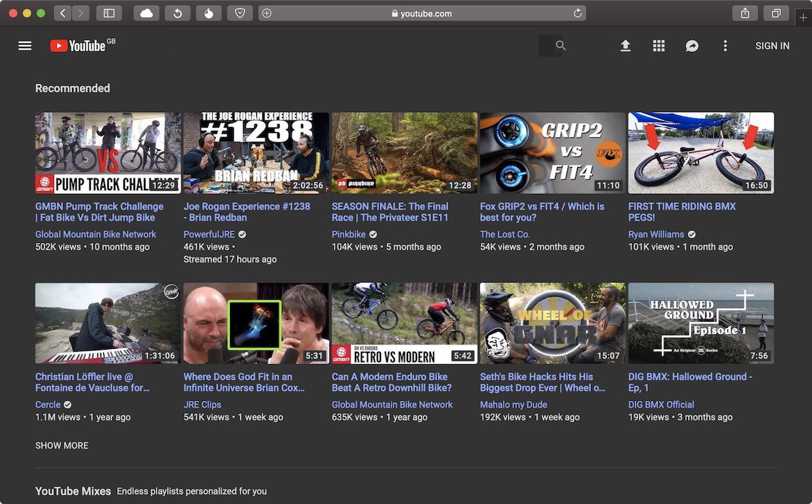This screenshot has height=504, width=812.
Task: Click the circular arrow toolbar icon
Action: click(x=177, y=13)
